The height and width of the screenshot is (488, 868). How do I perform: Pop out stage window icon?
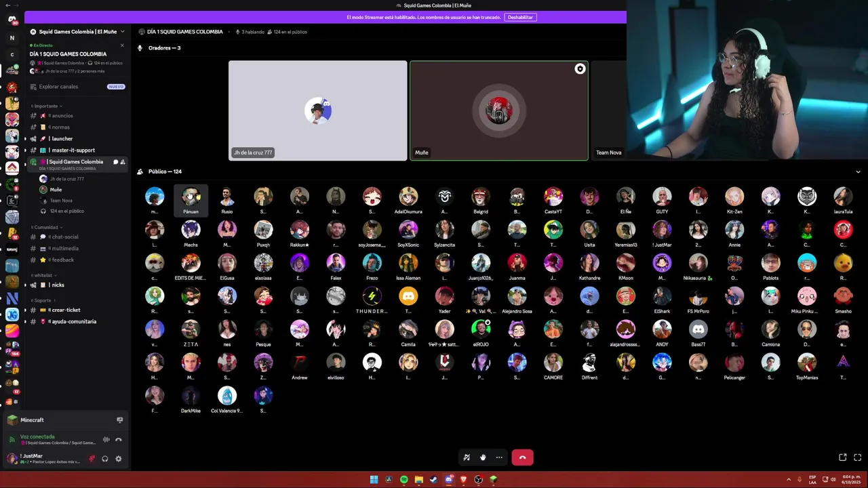click(842, 457)
